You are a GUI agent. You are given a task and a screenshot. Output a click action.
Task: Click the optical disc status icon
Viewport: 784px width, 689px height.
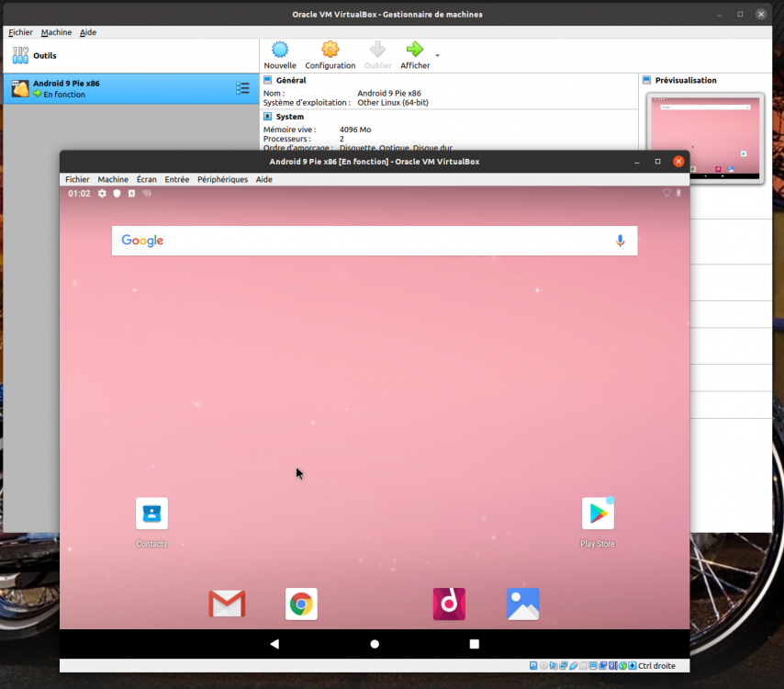coord(543,665)
